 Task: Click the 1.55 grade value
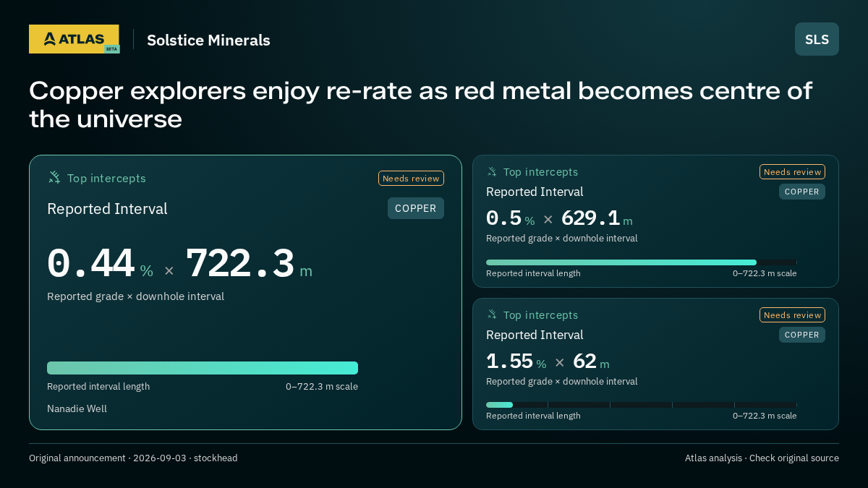click(509, 361)
